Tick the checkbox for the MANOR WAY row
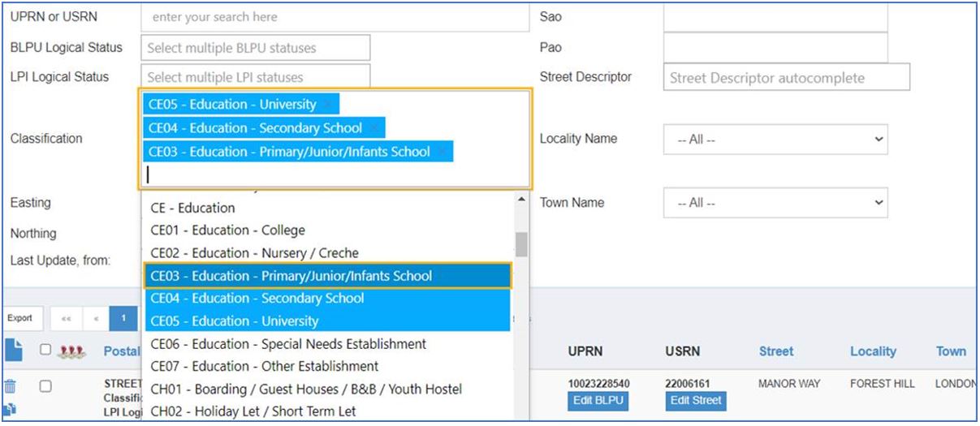Image resolution: width=980 pixels, height=426 pixels. click(x=45, y=387)
